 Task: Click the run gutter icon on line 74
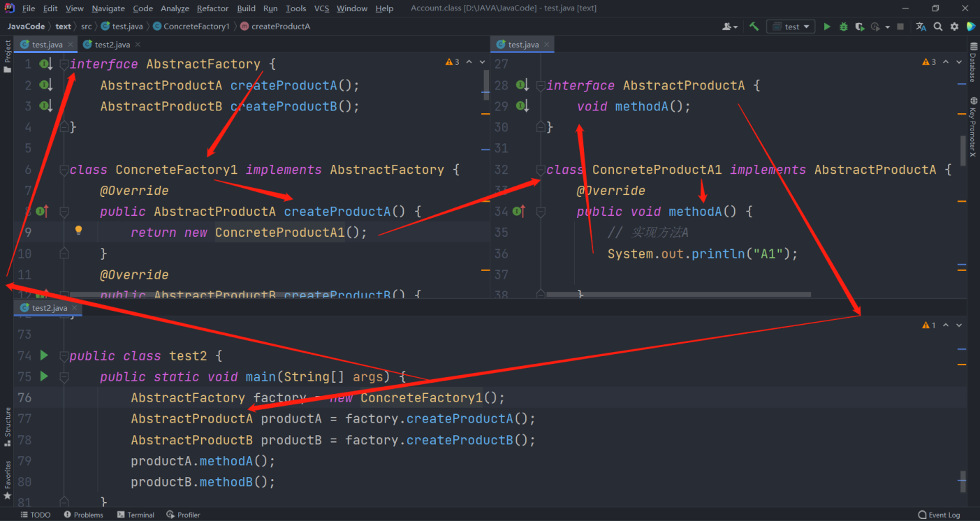44,355
